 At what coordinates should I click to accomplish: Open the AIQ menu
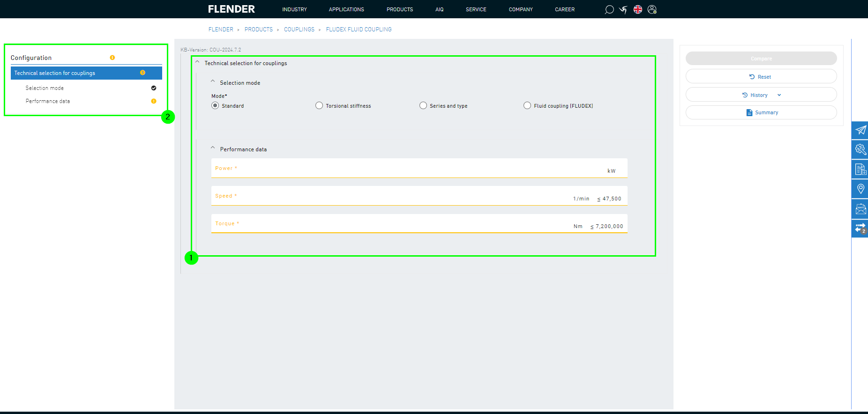[x=439, y=9]
